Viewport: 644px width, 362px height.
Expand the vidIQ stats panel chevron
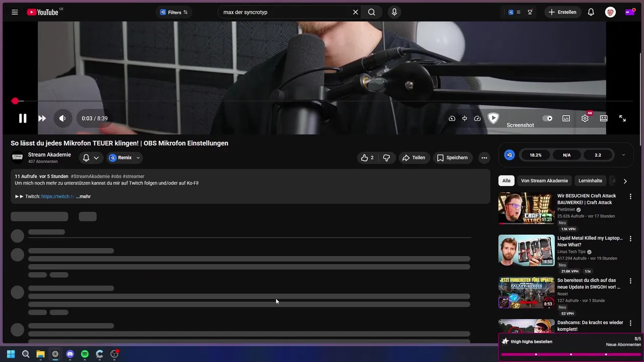tap(623, 155)
